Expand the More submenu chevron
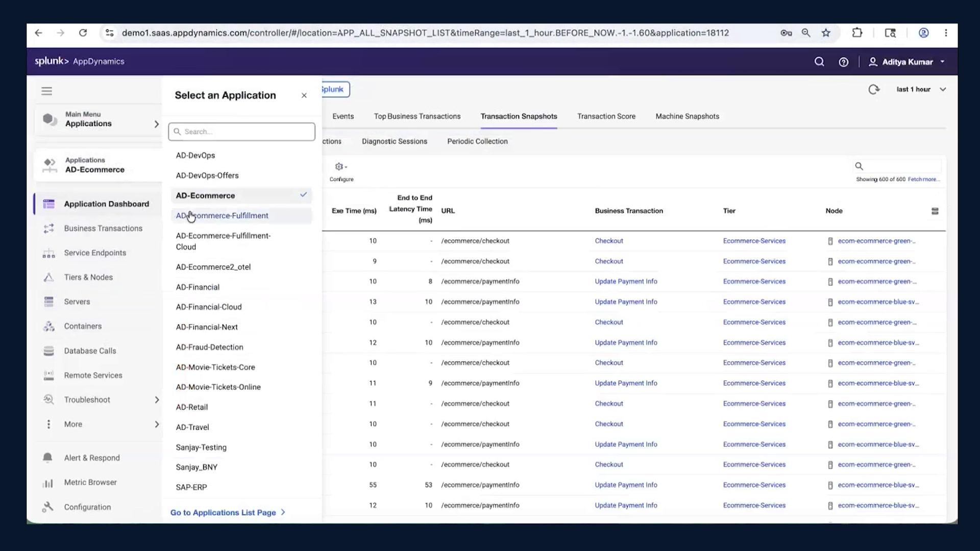Viewport: 980px width, 551px height. click(157, 424)
